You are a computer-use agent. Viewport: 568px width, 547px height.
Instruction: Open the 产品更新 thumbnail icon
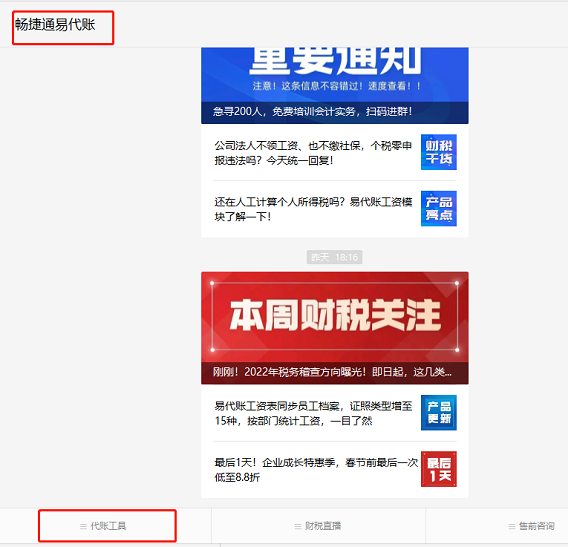[439, 413]
